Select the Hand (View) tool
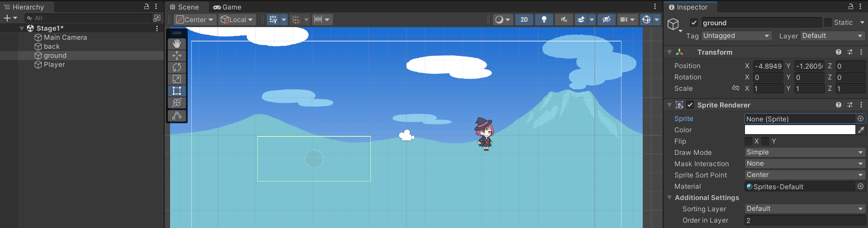The width and height of the screenshot is (868, 228). 177,43
